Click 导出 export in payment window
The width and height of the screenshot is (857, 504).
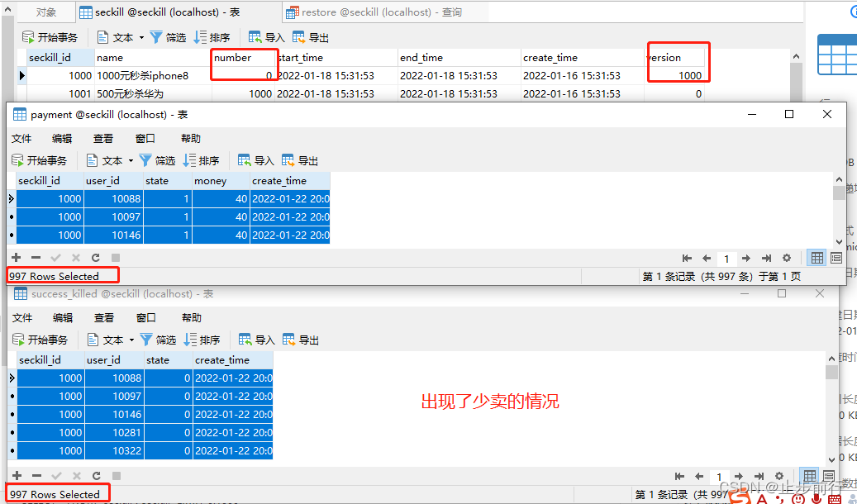[299, 160]
